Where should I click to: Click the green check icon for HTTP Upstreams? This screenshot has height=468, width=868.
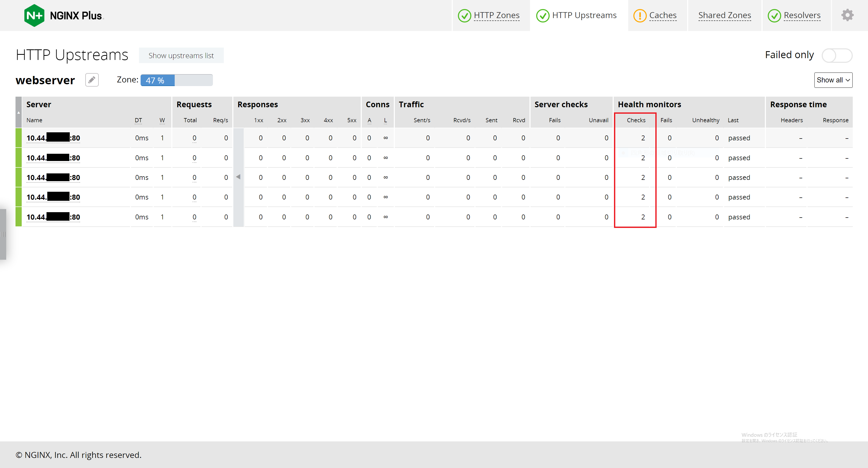(x=542, y=16)
